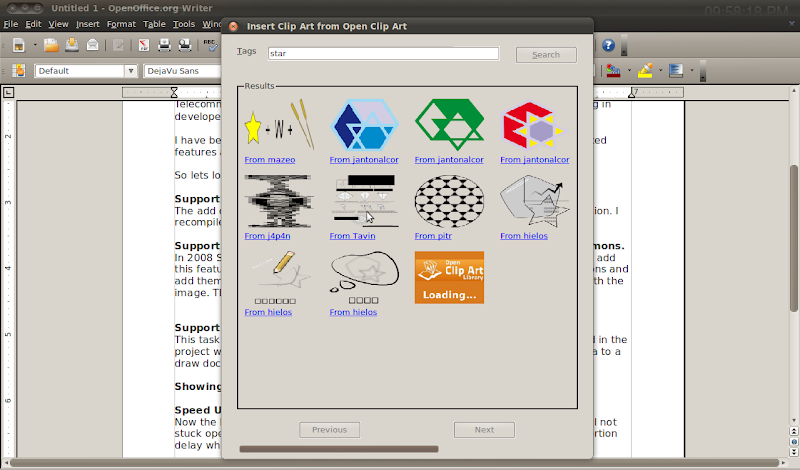800x470 pixels.
Task: Click the New document icon
Action: tap(19, 45)
